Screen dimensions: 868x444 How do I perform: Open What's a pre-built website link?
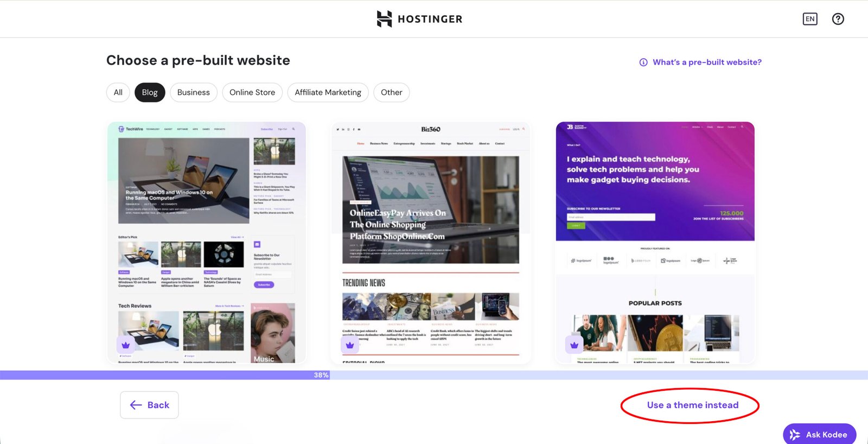(x=707, y=62)
